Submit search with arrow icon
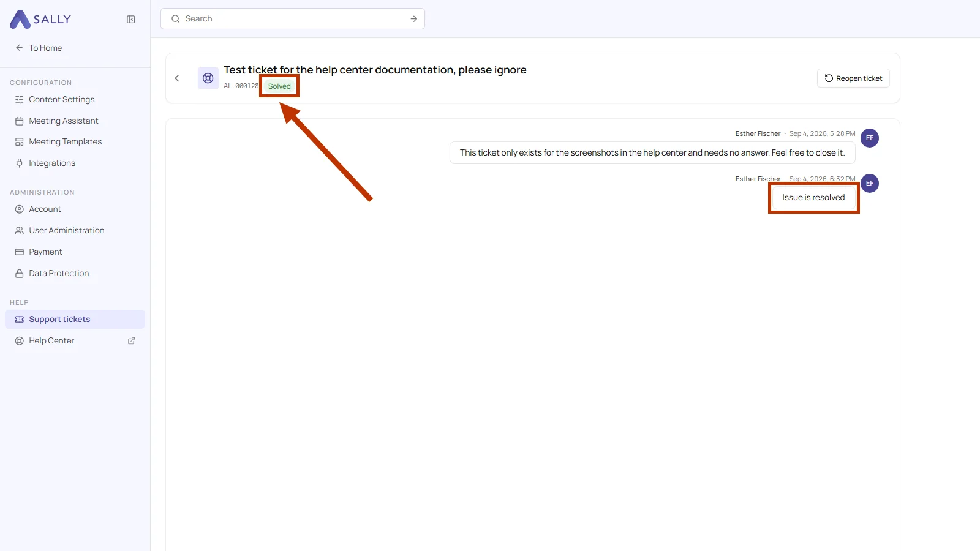 click(x=414, y=19)
